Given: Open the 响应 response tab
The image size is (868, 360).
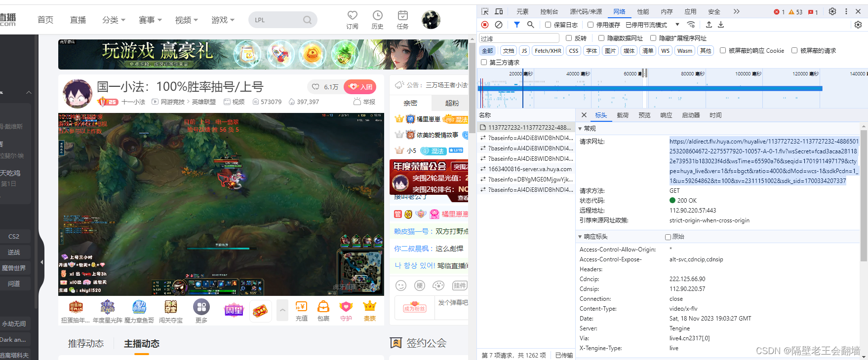Looking at the screenshot, I should coord(666,115).
